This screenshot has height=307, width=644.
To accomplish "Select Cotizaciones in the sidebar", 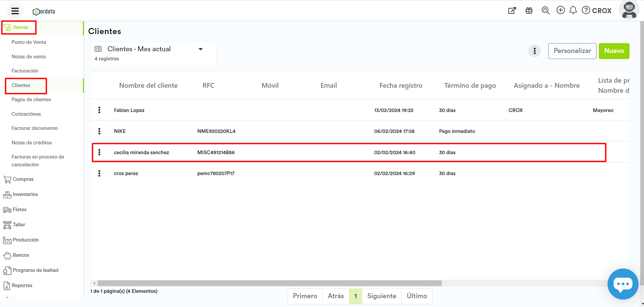I will [26, 114].
